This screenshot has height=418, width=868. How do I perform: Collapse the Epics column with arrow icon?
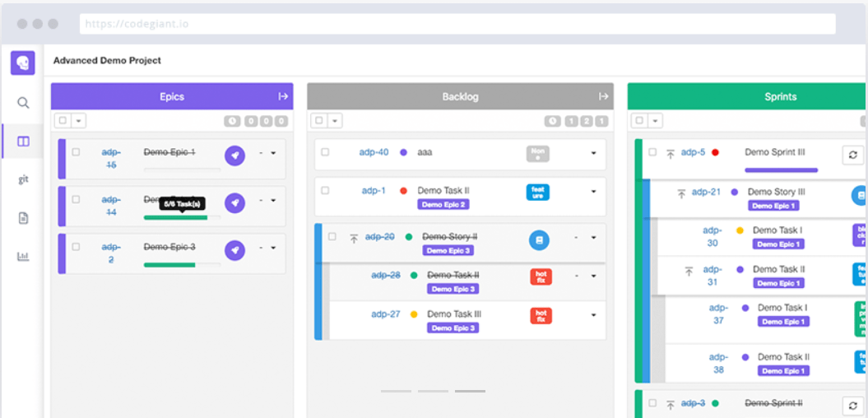283,96
